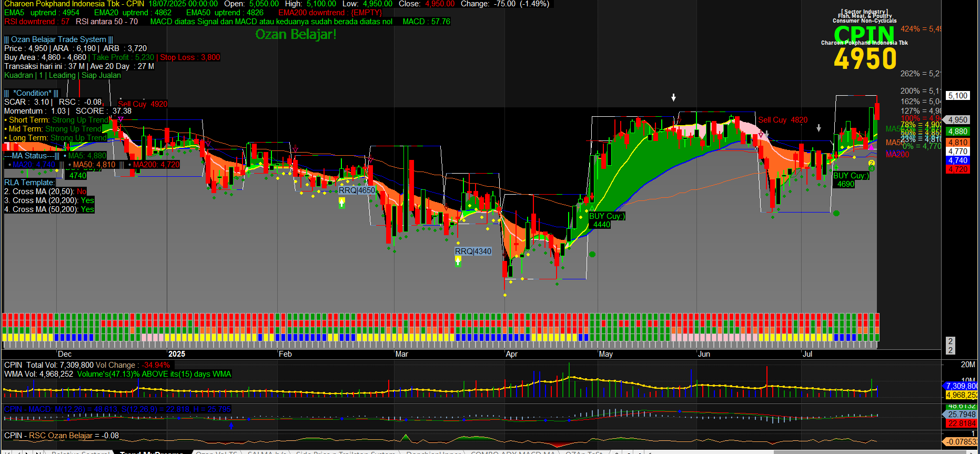Click the green 4,880 price axis label

(957, 132)
